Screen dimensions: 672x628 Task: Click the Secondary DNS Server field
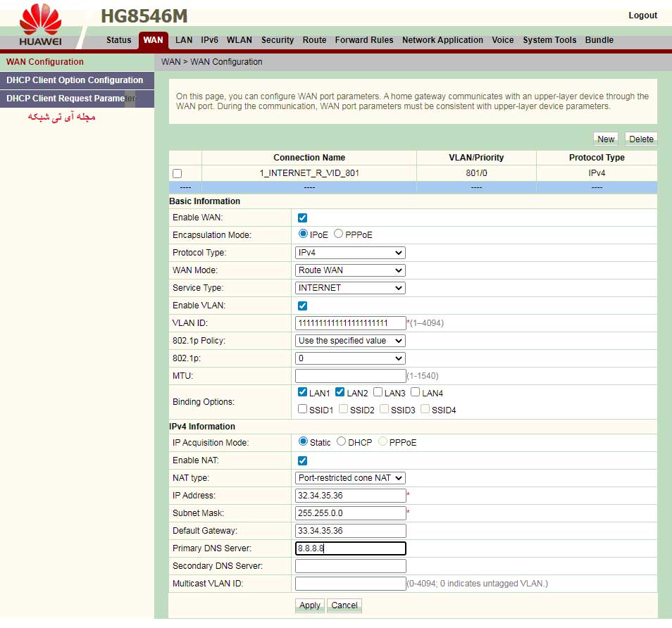351,566
